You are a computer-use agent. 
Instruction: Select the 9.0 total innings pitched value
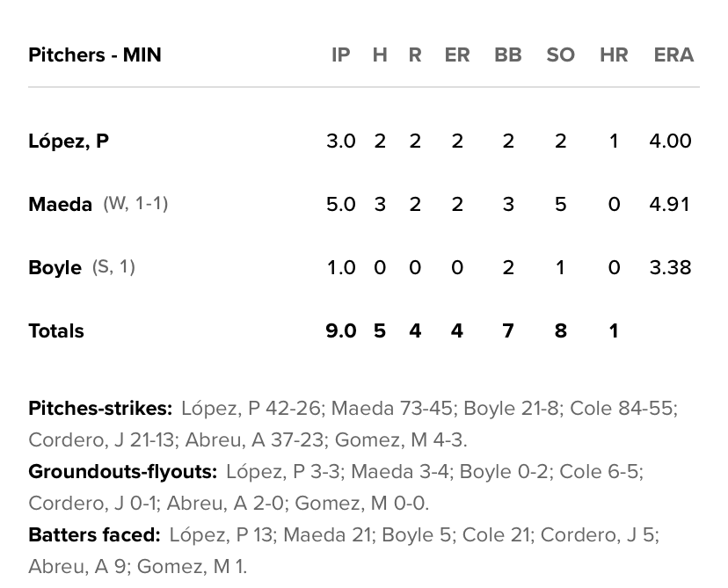340,331
